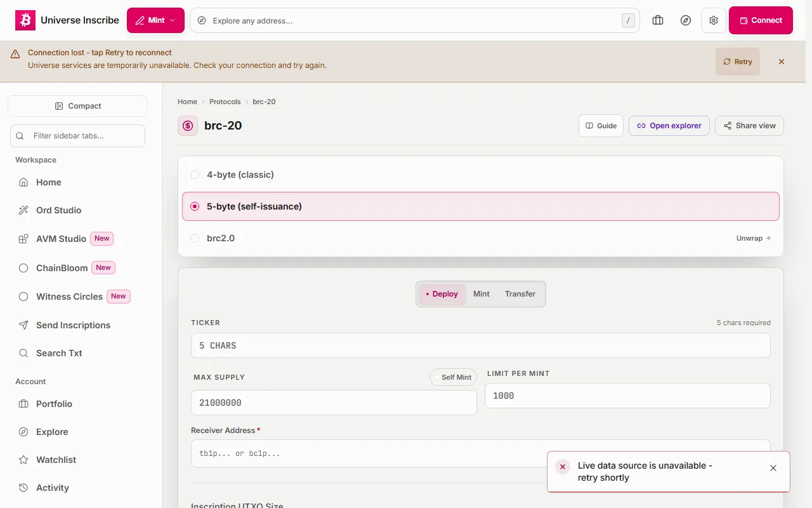Open the Mint dropdown menu

[x=155, y=20]
